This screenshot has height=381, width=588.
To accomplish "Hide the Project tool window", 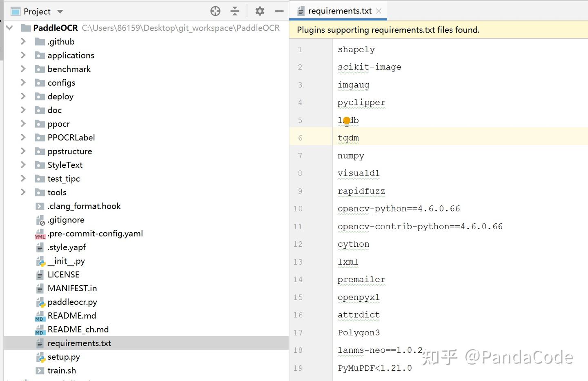I will point(279,11).
